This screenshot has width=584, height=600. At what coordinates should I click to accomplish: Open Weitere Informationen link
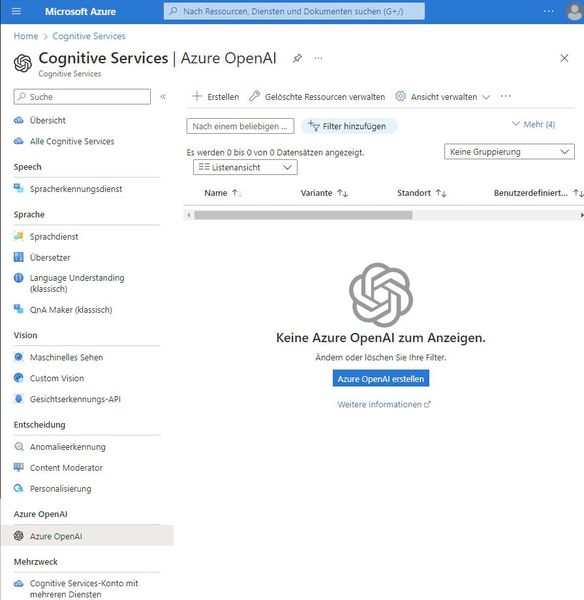tap(384, 404)
